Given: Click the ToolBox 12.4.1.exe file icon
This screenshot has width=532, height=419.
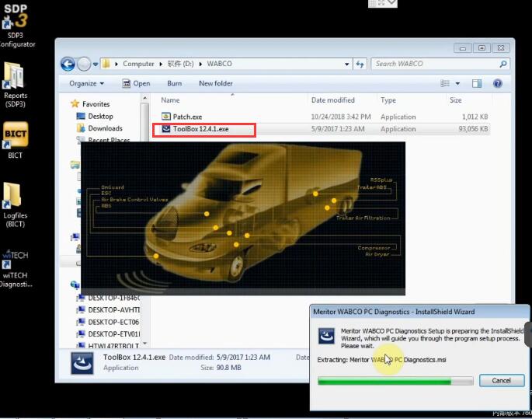Looking at the screenshot, I should point(166,129).
